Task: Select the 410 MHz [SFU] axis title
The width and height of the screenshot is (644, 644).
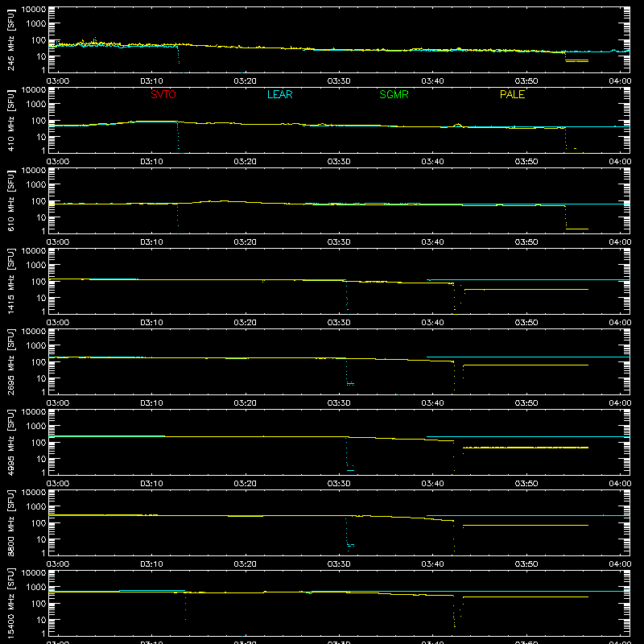Action: (x=10, y=120)
